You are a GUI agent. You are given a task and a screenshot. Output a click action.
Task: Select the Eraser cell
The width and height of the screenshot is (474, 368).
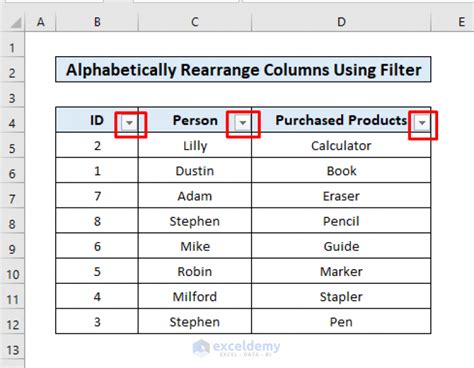[x=341, y=196]
